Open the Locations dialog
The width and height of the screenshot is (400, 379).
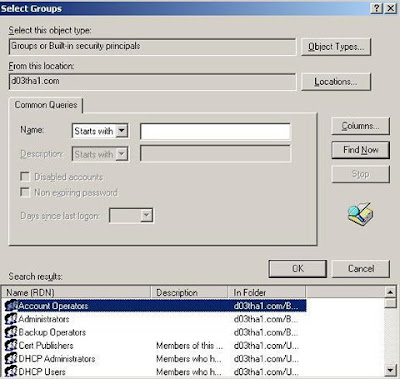pos(336,82)
